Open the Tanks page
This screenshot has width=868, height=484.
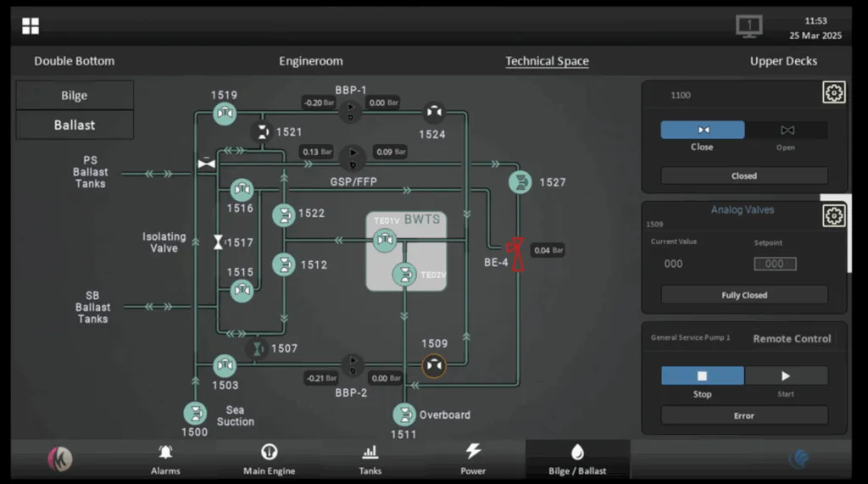point(370,459)
